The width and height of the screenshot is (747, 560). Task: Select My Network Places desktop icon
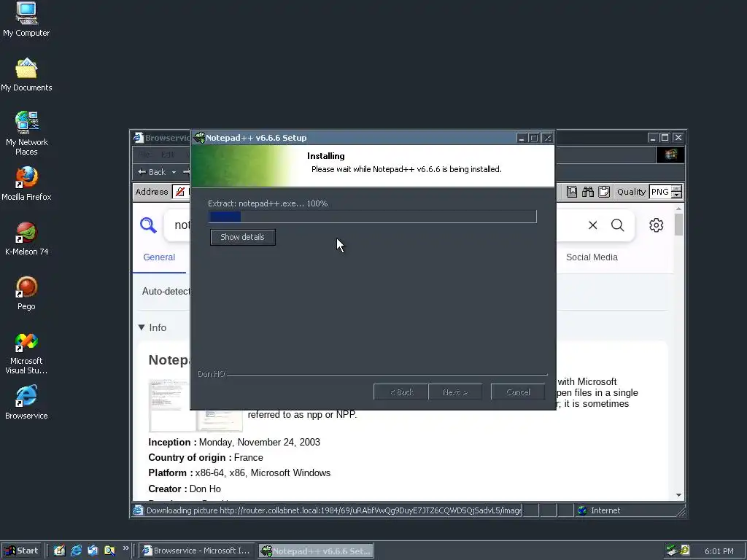coord(26,133)
